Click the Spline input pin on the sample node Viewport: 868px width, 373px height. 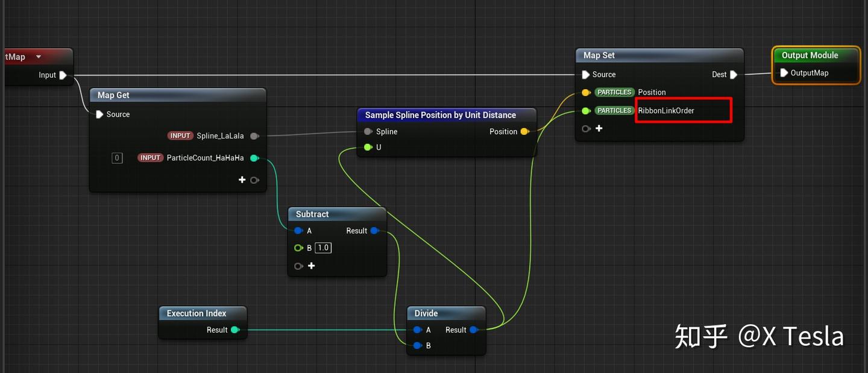[368, 131]
